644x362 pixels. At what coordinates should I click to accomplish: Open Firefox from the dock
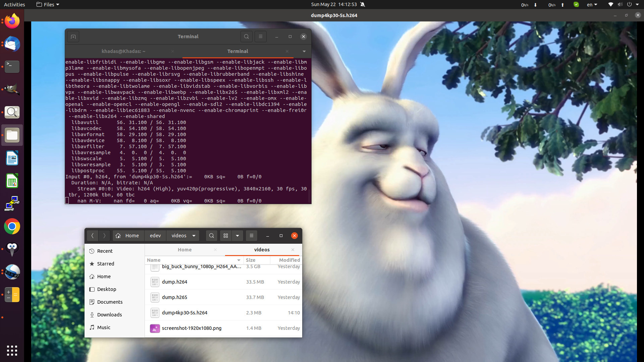12,21
